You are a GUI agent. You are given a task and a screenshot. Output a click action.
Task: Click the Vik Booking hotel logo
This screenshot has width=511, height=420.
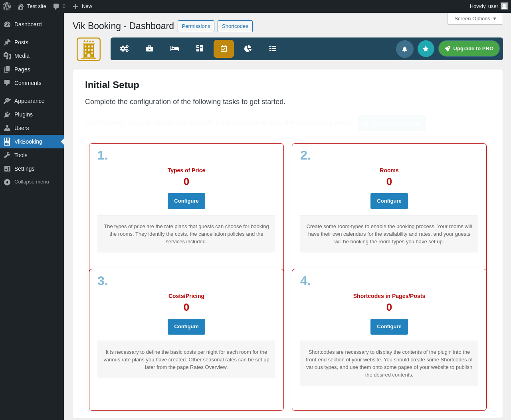[x=89, y=49]
